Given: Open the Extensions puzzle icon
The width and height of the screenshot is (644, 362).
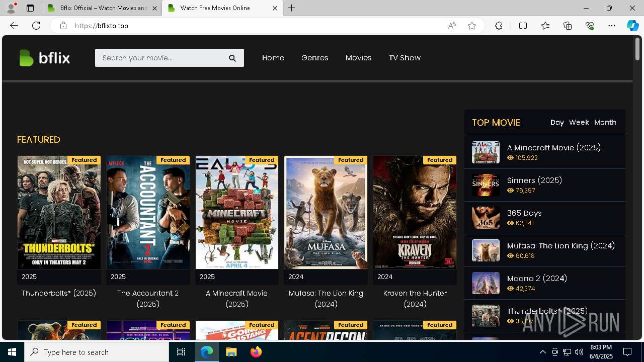Looking at the screenshot, I should pos(499,26).
